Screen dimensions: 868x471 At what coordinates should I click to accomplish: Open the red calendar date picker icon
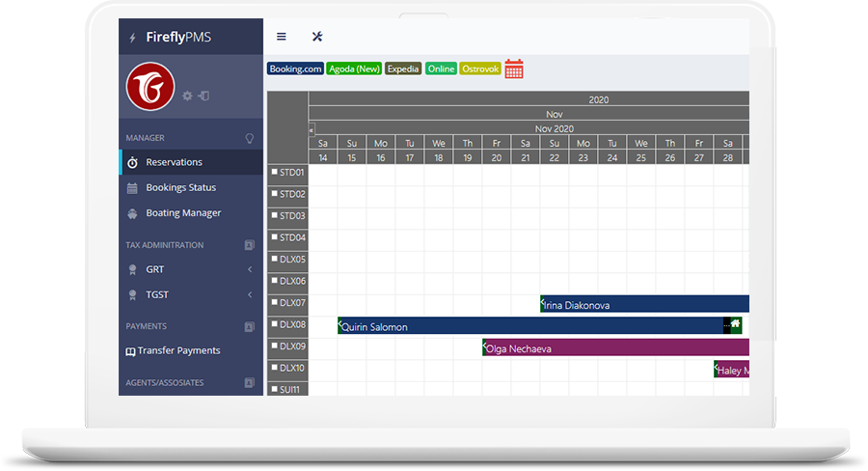tap(514, 69)
